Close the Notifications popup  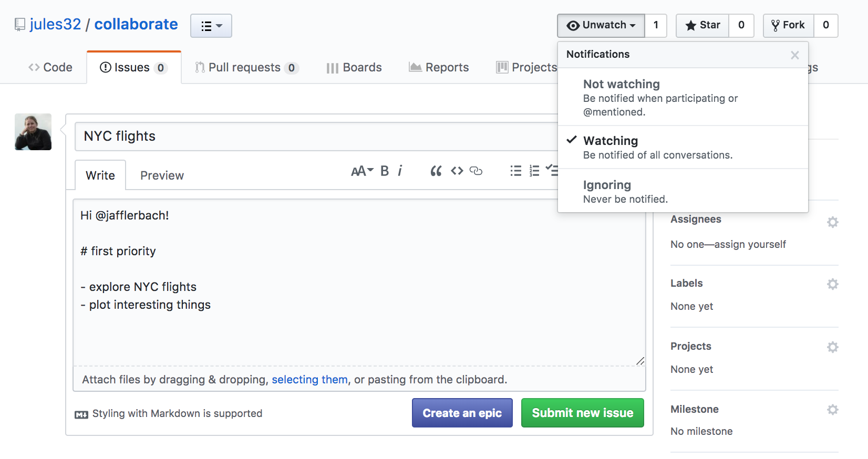(x=795, y=55)
